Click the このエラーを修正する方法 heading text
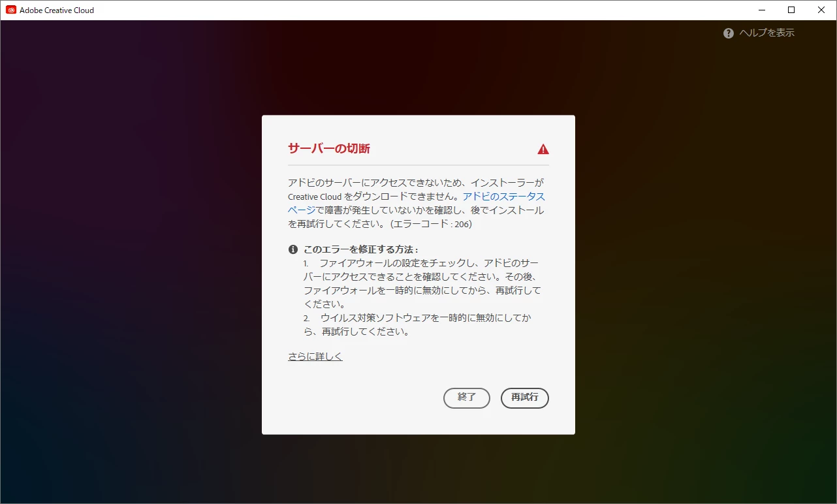 pos(361,249)
